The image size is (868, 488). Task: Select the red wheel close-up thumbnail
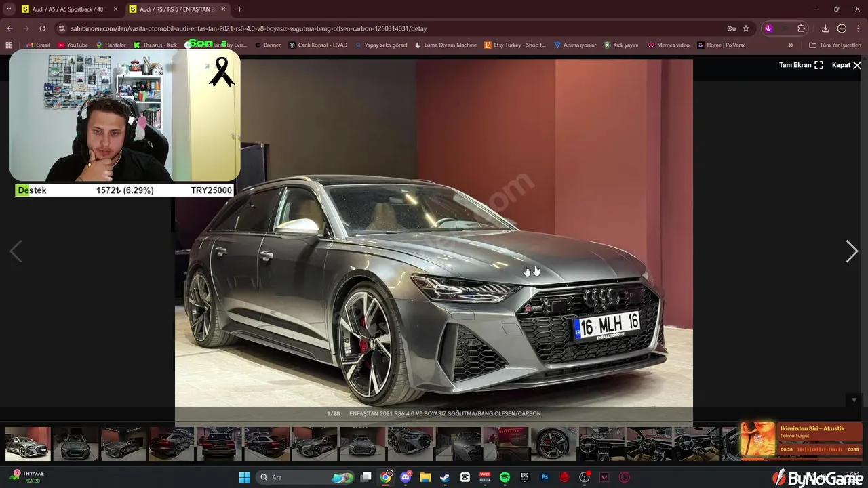554,444
